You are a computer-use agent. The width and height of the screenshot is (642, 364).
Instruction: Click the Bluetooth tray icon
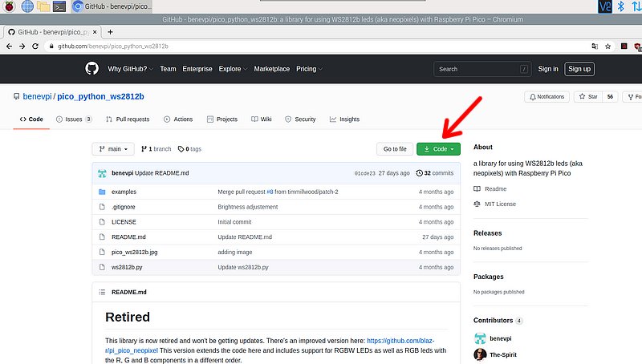(620, 6)
